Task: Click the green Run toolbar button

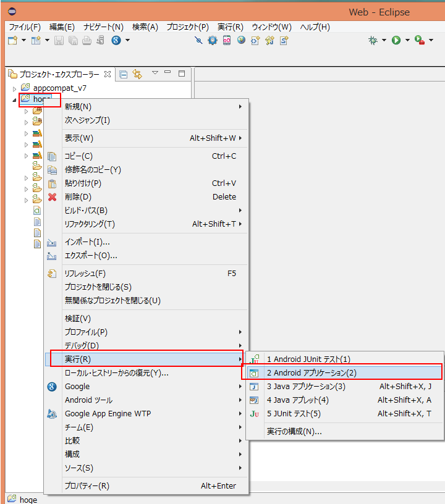Action: 396,40
